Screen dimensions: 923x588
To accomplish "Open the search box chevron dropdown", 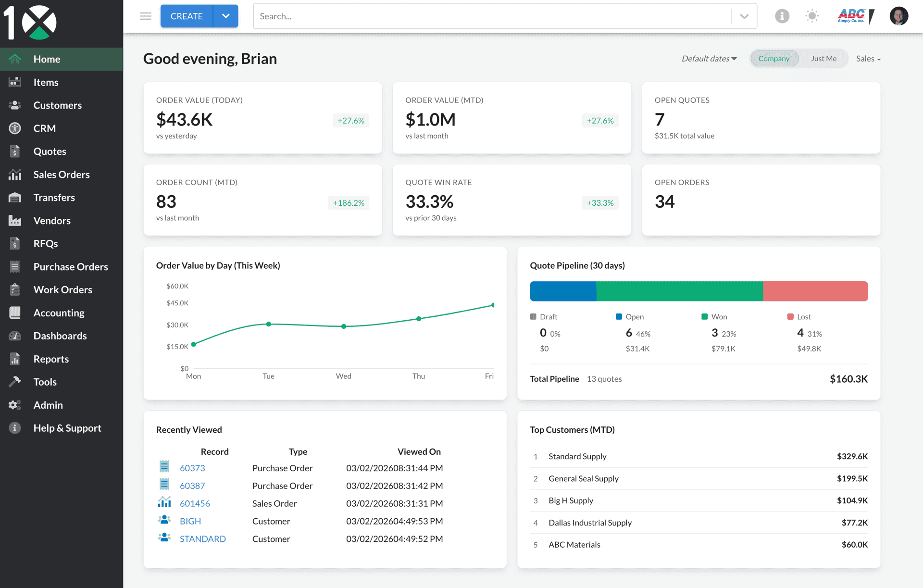I will tap(744, 16).
